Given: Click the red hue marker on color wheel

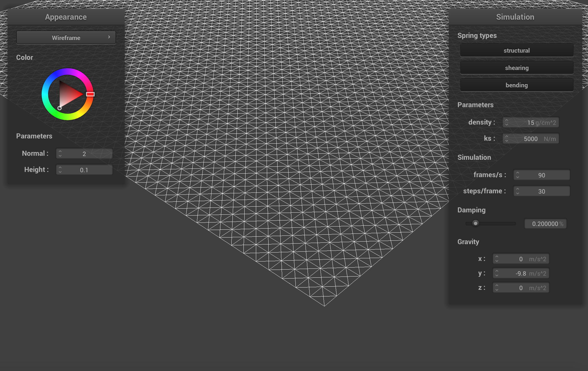Looking at the screenshot, I should (x=90, y=94).
